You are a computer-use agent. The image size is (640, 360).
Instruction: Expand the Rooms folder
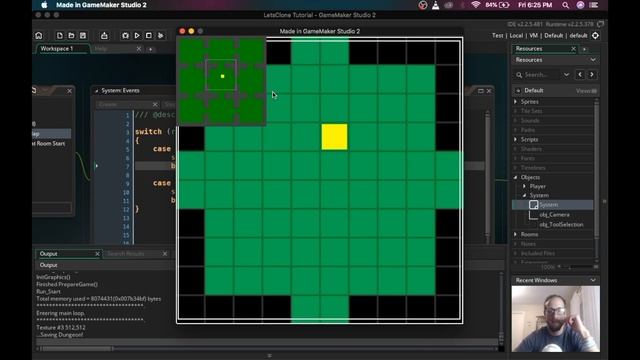tap(516, 234)
